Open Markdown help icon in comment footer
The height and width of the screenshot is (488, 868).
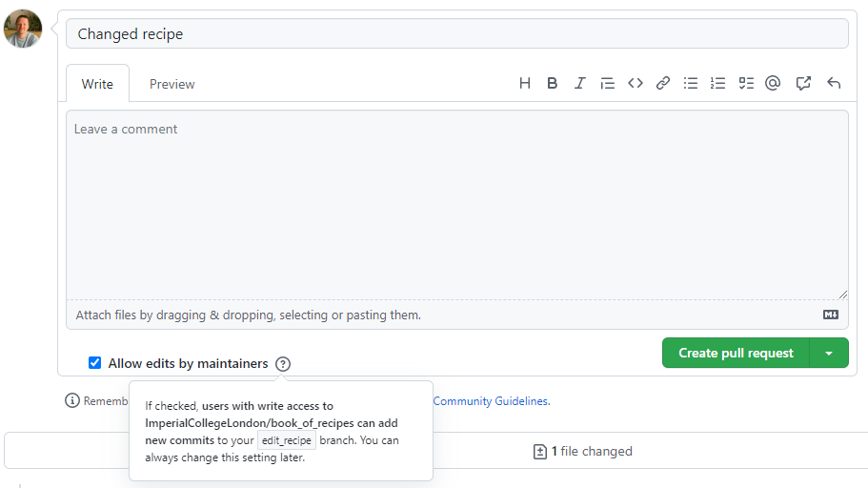click(x=830, y=315)
